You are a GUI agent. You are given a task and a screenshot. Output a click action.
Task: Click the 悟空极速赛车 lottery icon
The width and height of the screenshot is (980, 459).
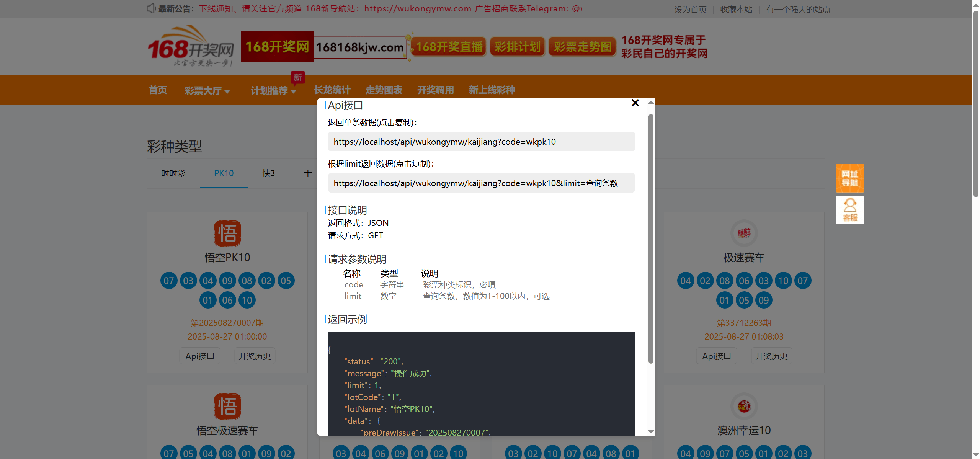[227, 406]
